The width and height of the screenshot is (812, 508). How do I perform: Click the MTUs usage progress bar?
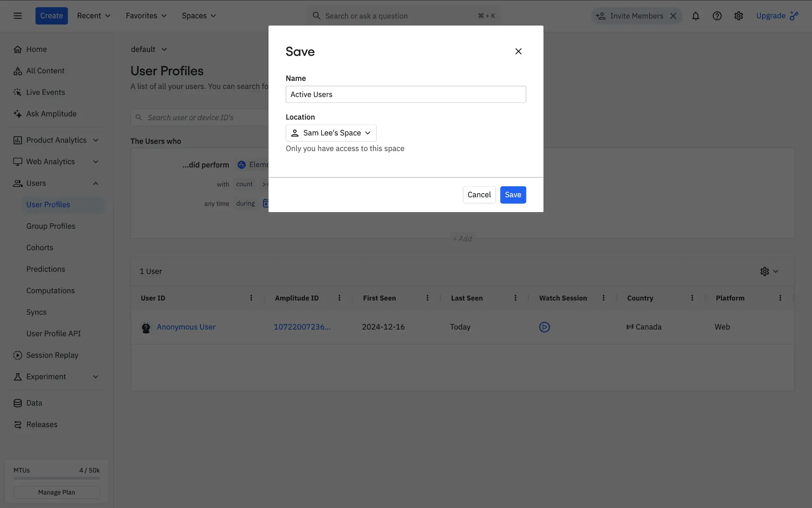56,478
